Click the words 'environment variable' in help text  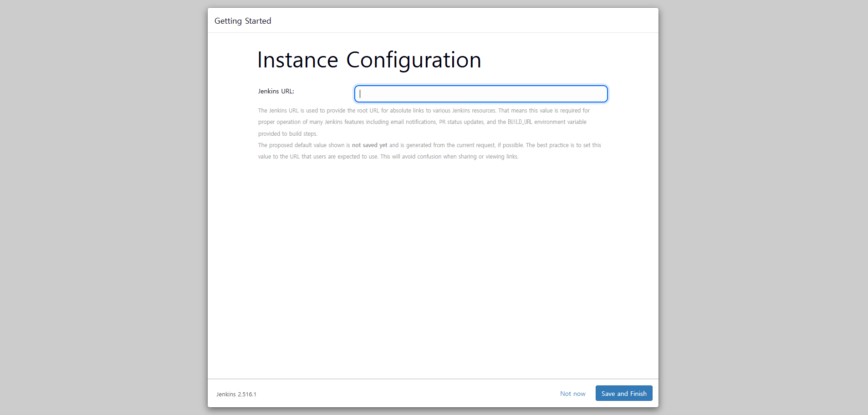pyautogui.click(x=560, y=122)
